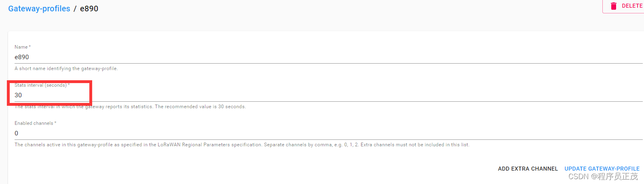Click the short name helper text
The height and width of the screenshot is (184, 644).
click(x=66, y=68)
